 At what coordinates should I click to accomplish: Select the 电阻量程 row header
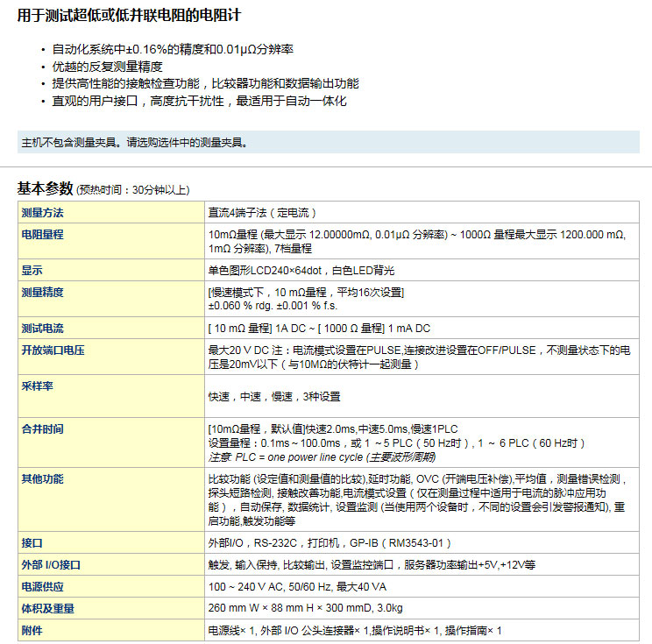pos(43,235)
